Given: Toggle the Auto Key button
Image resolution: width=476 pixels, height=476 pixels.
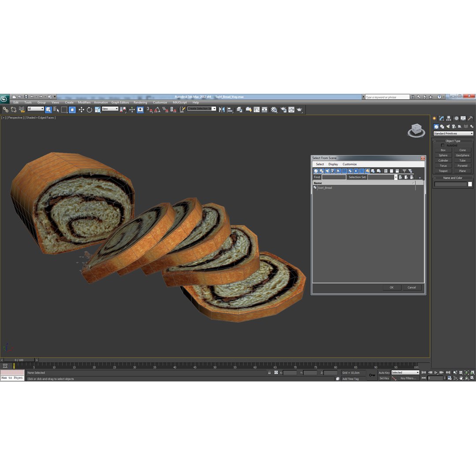Looking at the screenshot, I should (x=384, y=372).
